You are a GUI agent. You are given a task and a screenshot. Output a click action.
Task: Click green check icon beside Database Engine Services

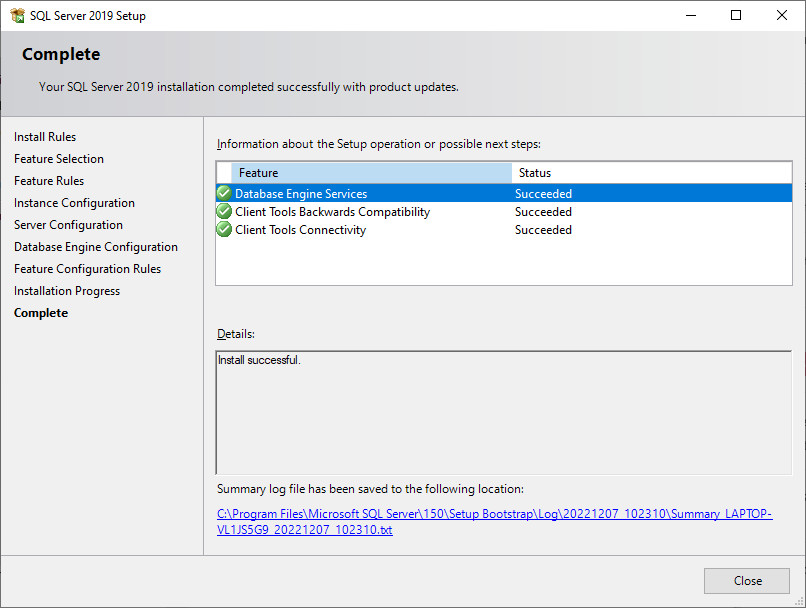224,193
